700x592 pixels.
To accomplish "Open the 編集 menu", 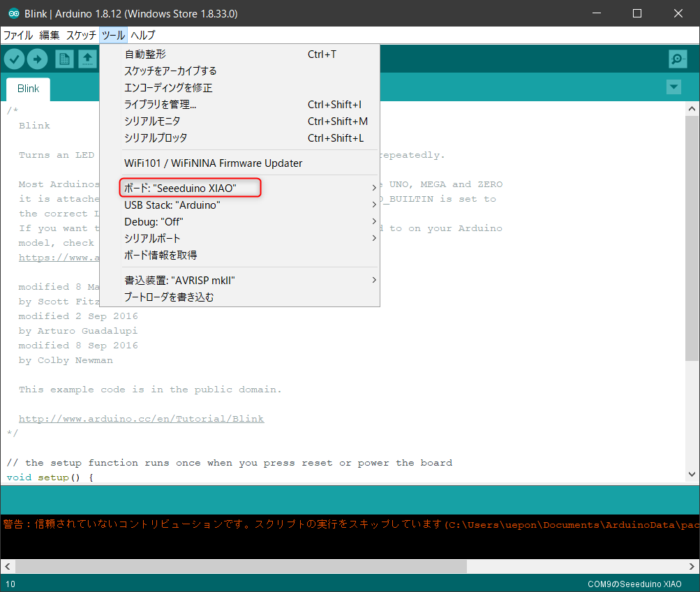I will tap(49, 36).
